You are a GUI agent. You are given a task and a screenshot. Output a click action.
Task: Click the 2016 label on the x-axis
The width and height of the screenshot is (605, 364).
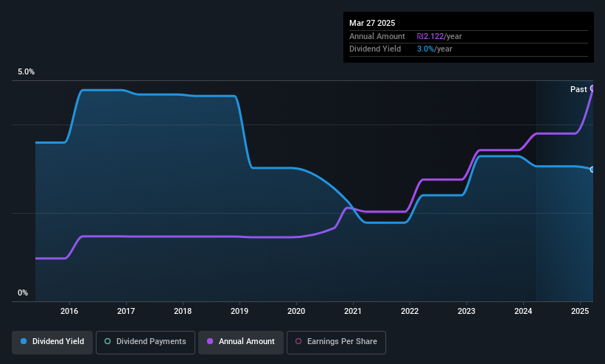click(69, 311)
